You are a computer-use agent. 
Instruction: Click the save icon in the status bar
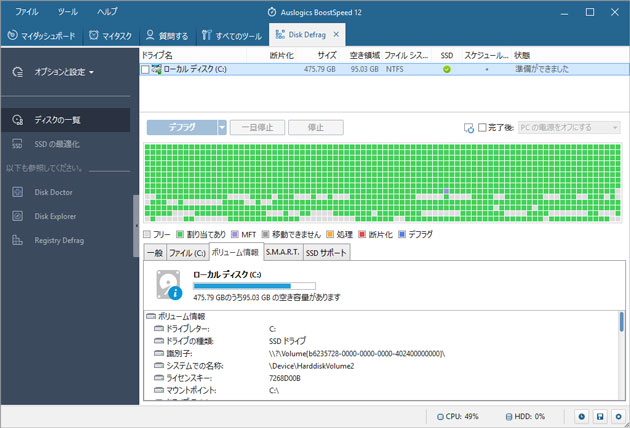click(x=599, y=416)
